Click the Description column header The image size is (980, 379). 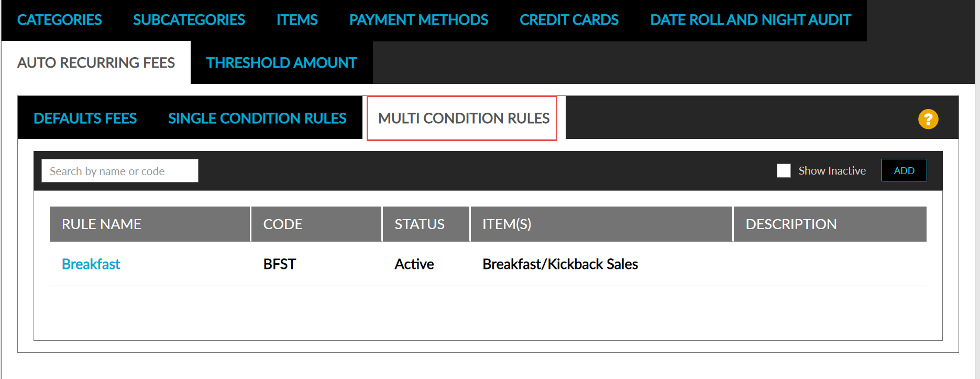click(x=791, y=224)
